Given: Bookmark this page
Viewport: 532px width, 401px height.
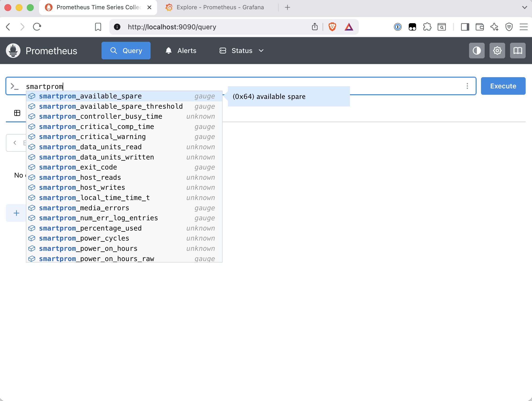Looking at the screenshot, I should (98, 27).
